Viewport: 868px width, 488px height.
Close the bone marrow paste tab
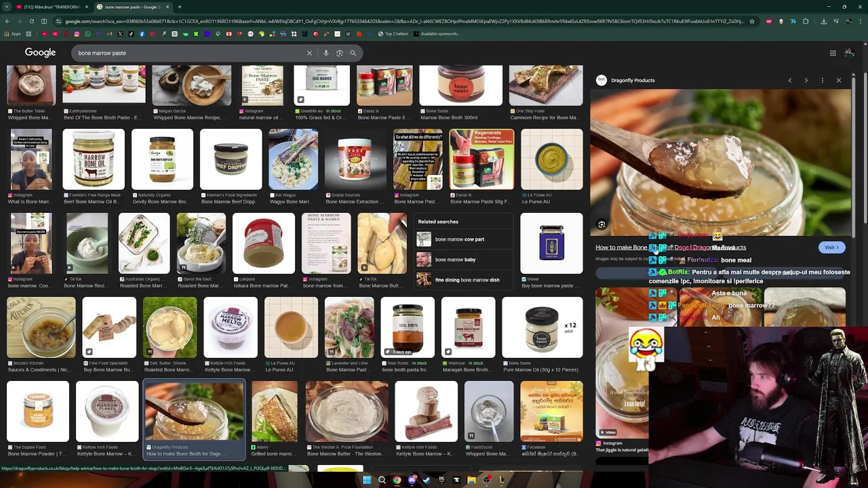point(167,7)
